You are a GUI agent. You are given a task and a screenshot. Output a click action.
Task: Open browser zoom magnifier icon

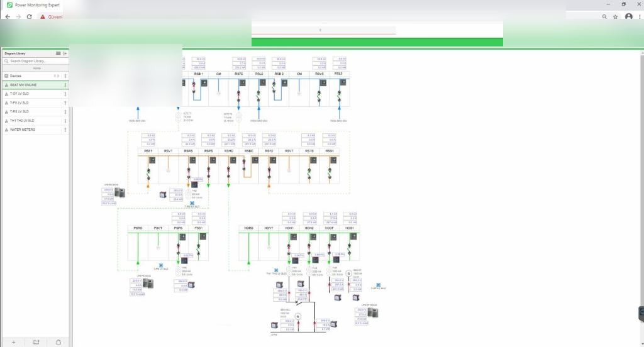(x=604, y=17)
